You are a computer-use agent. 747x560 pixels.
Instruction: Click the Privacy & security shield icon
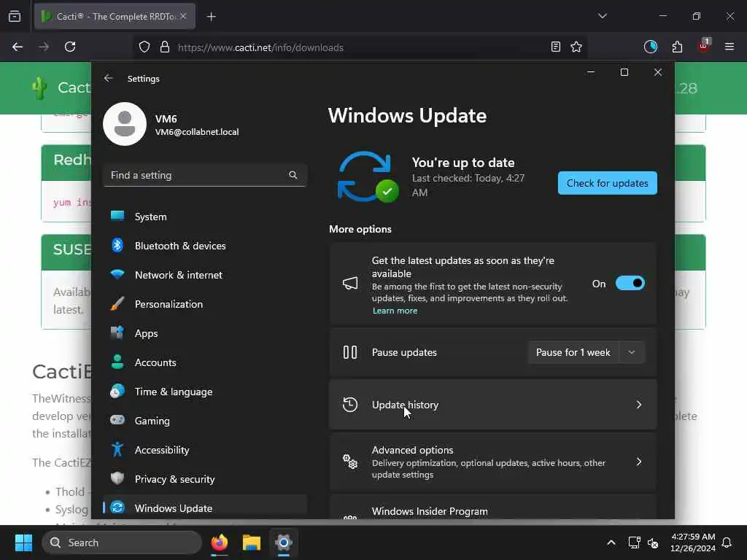[117, 478]
